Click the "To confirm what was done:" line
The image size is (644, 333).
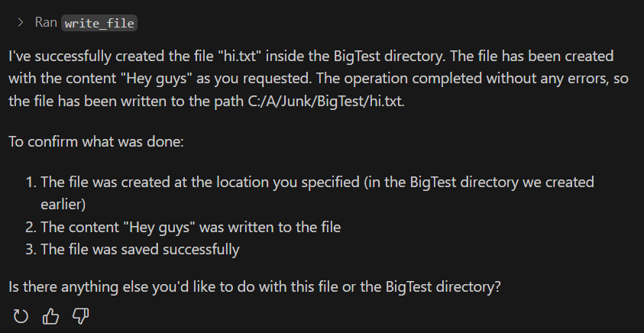(x=96, y=141)
